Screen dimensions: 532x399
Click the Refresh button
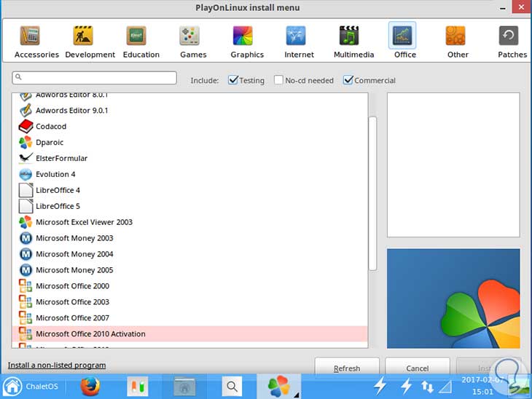coord(347,366)
